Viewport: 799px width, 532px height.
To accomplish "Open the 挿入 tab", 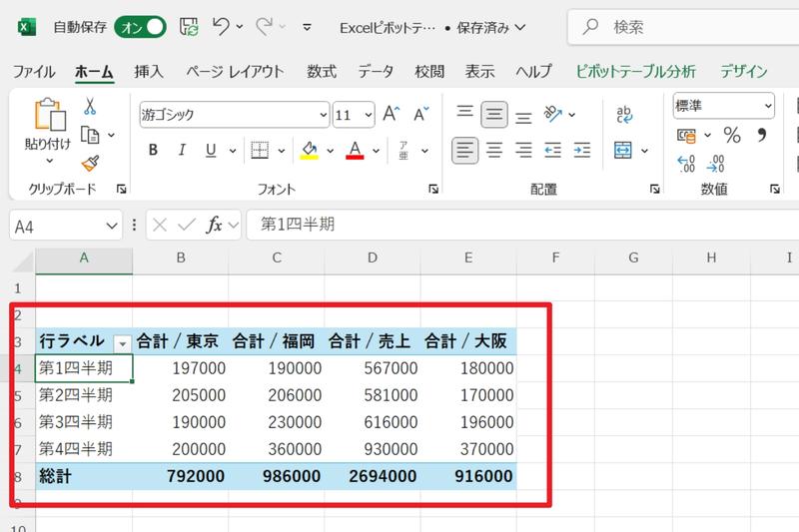I will [x=149, y=71].
